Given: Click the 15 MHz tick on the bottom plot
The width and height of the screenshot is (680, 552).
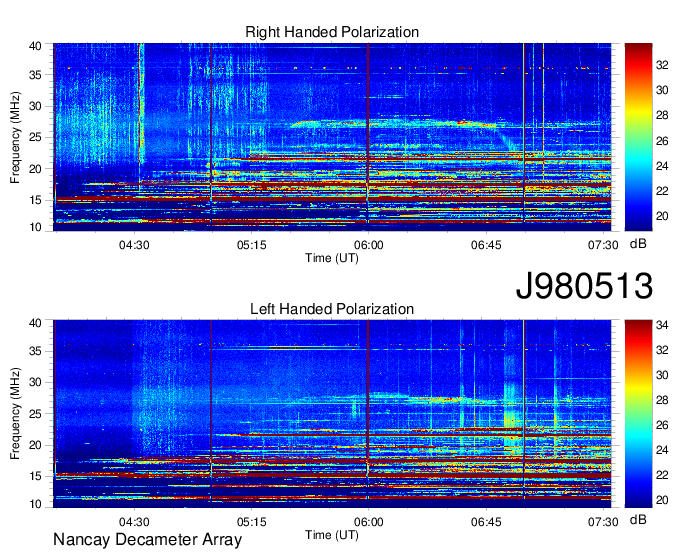Looking at the screenshot, I should click(35, 477).
